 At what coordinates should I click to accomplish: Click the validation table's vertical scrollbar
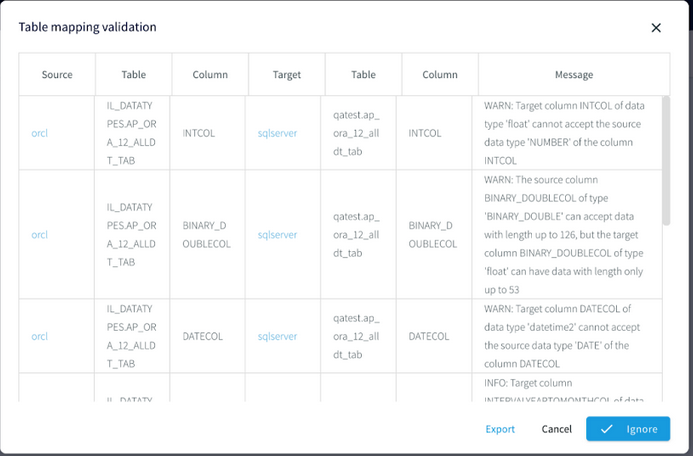coord(666,161)
